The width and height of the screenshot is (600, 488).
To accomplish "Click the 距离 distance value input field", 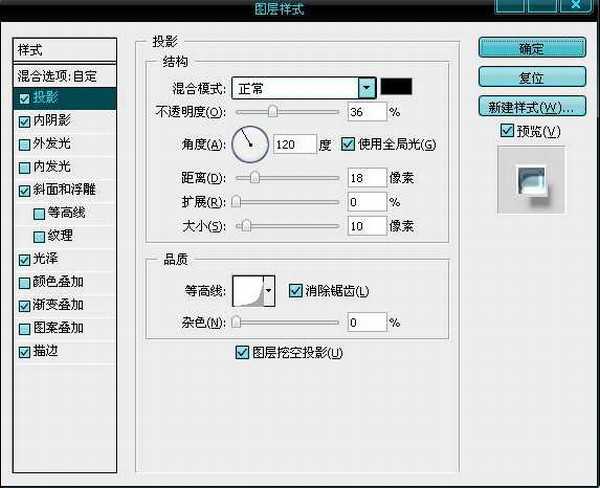I will tap(366, 178).
